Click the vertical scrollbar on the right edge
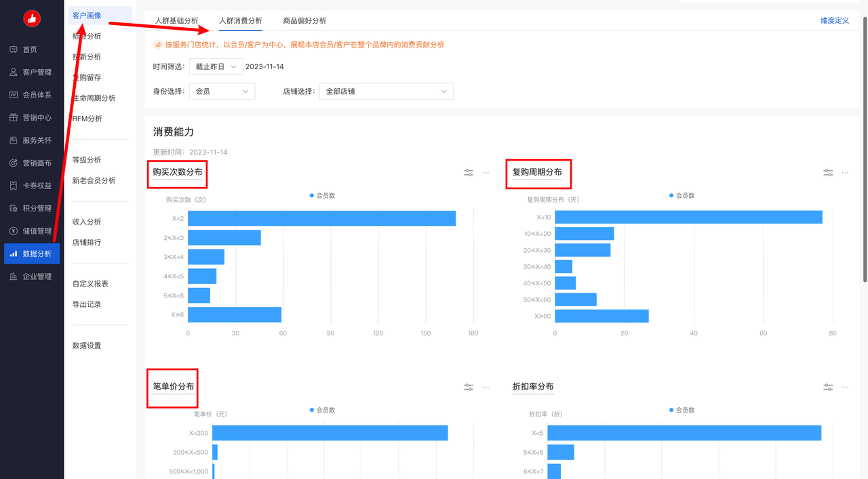868x479 pixels. click(864, 149)
